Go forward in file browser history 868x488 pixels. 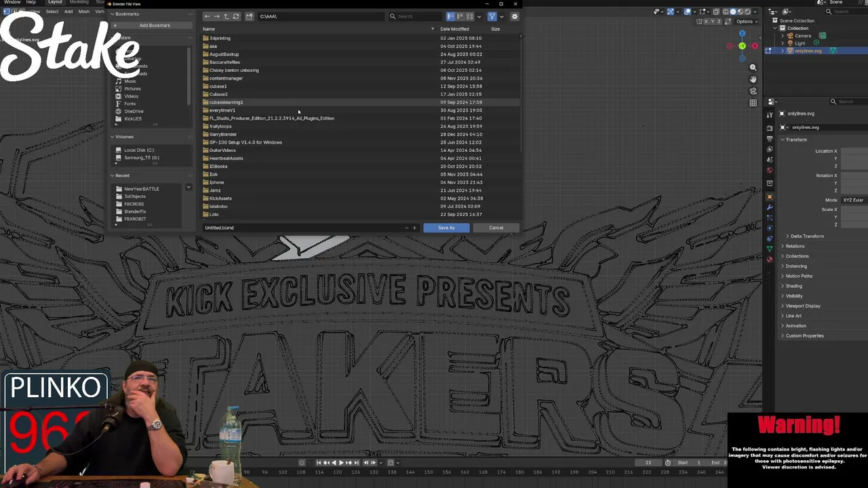(217, 16)
